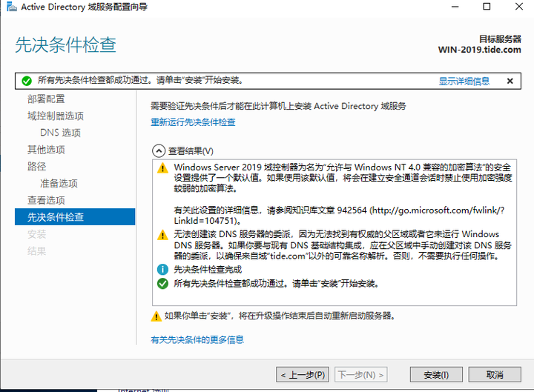Image resolution: width=534 pixels, height=392 pixels.
Task: Click the 先决条件检查 page heading
Action: coord(65,44)
